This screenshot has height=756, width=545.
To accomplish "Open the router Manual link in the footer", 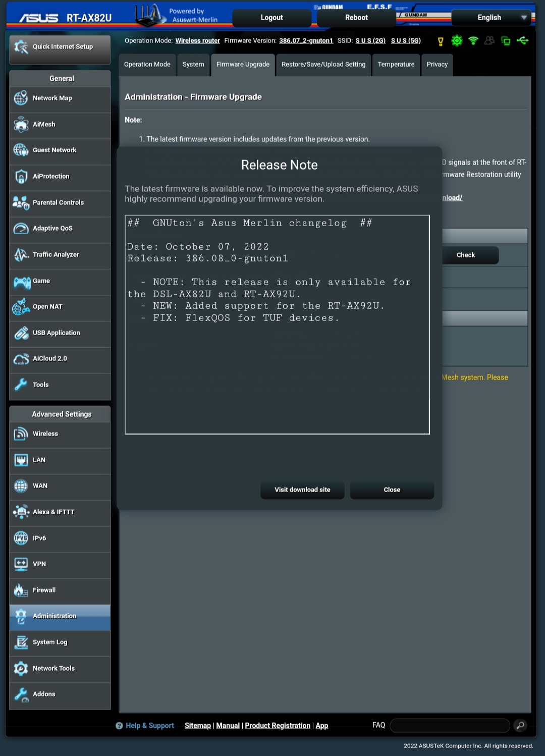I will 228,725.
